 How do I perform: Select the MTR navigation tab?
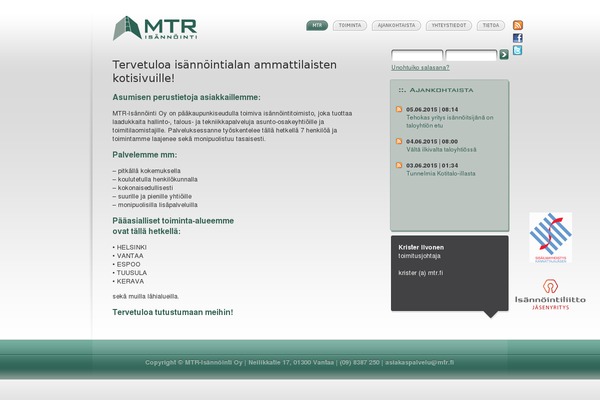[317, 26]
